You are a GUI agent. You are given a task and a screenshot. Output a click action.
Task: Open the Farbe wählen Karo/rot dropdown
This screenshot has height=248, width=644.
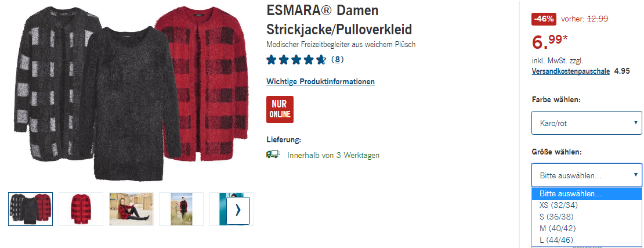coord(587,123)
